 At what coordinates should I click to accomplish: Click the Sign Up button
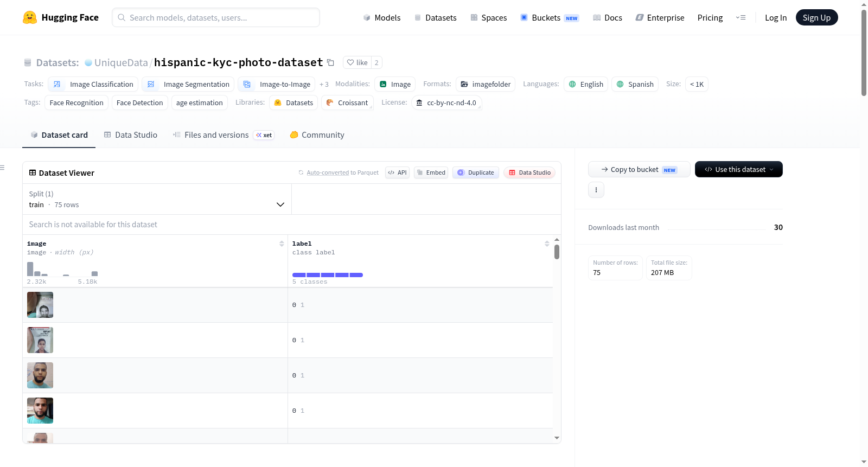816,17
